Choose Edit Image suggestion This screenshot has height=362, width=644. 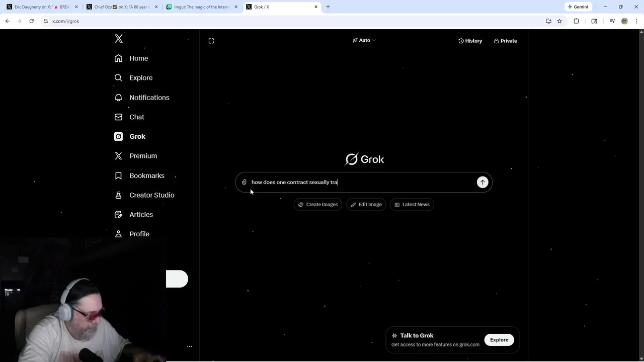pyautogui.click(x=366, y=205)
